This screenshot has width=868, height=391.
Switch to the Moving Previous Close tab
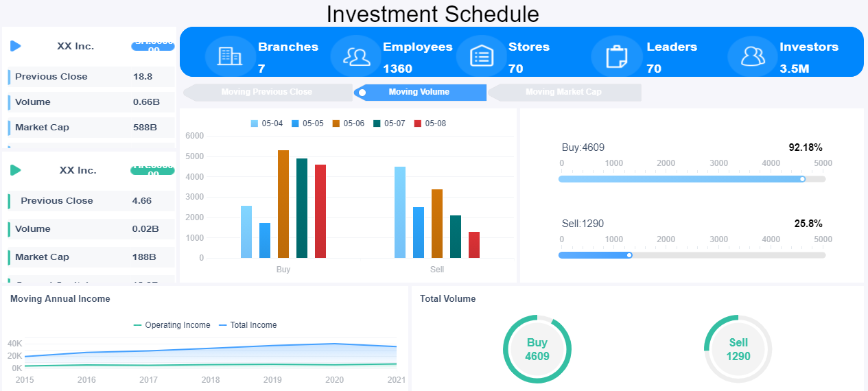pyautogui.click(x=268, y=92)
